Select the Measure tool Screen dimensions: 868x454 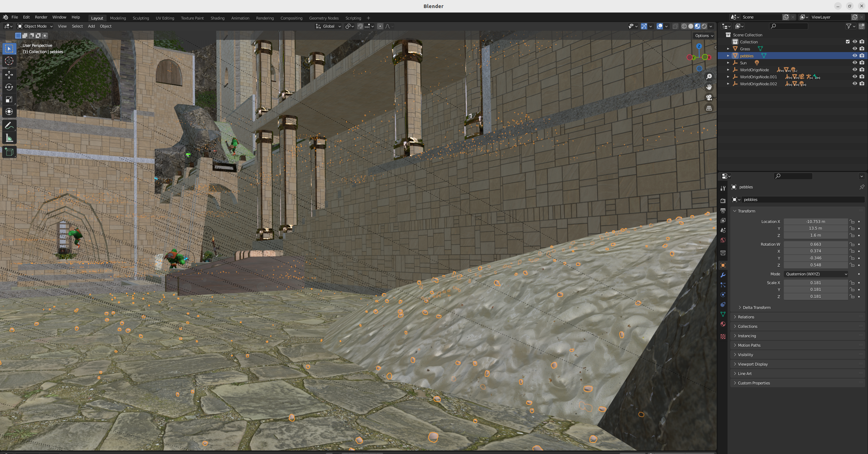coord(9,138)
